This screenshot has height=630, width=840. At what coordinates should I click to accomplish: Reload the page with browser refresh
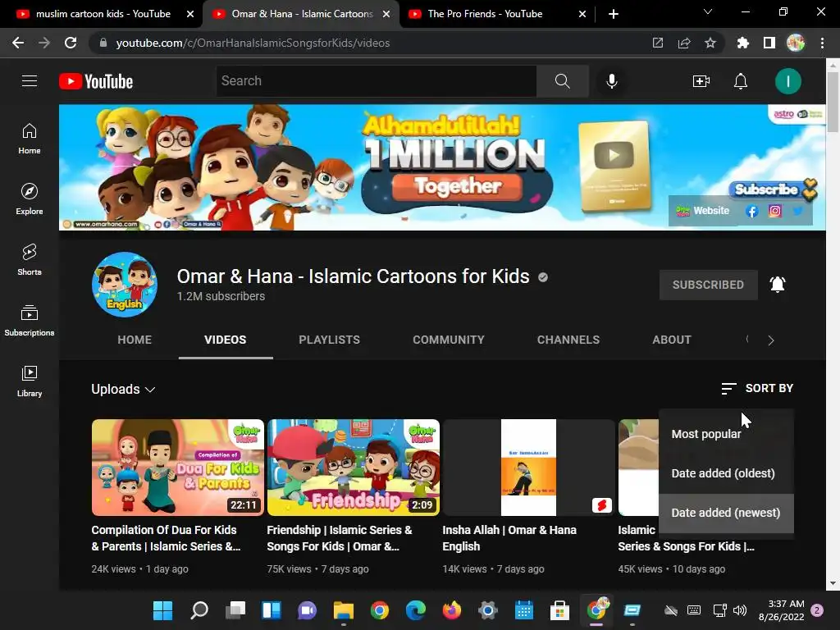point(71,43)
